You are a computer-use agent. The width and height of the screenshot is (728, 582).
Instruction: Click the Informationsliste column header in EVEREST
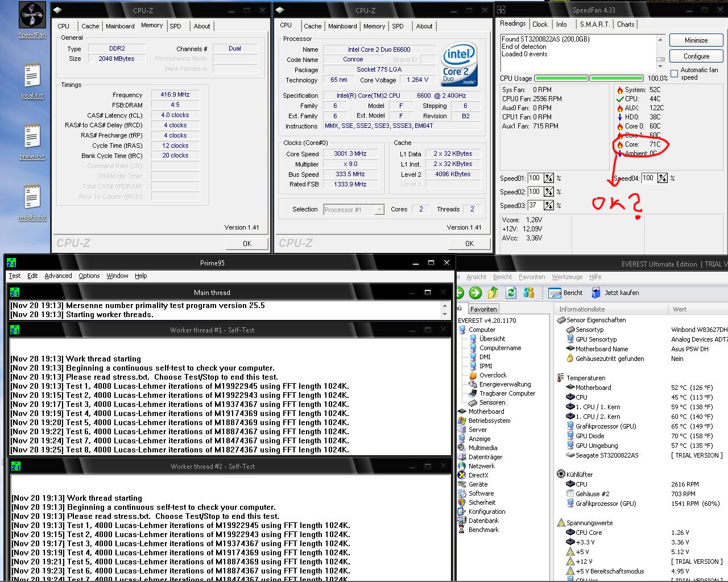pyautogui.click(x=611, y=309)
